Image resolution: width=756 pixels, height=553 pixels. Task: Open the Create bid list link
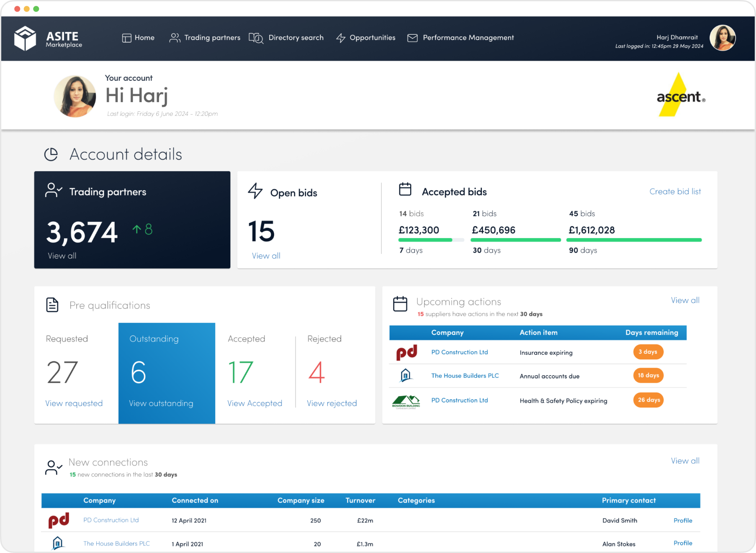point(675,192)
